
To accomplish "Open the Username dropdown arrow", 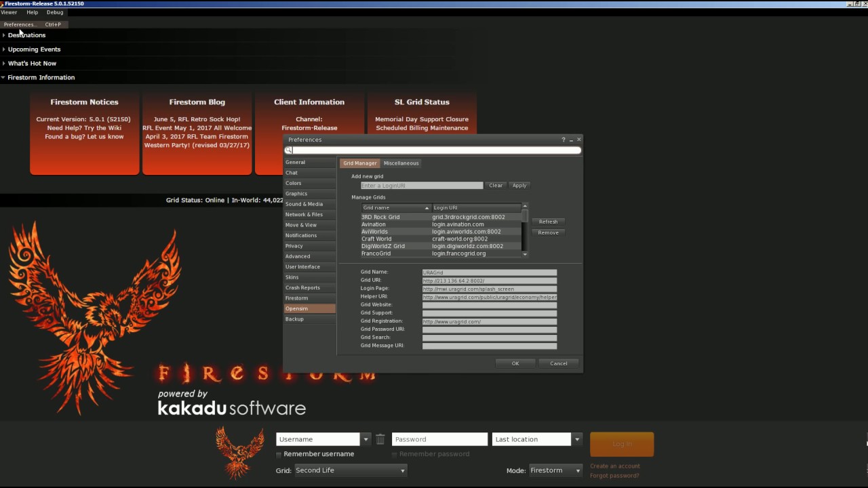I will (366, 439).
